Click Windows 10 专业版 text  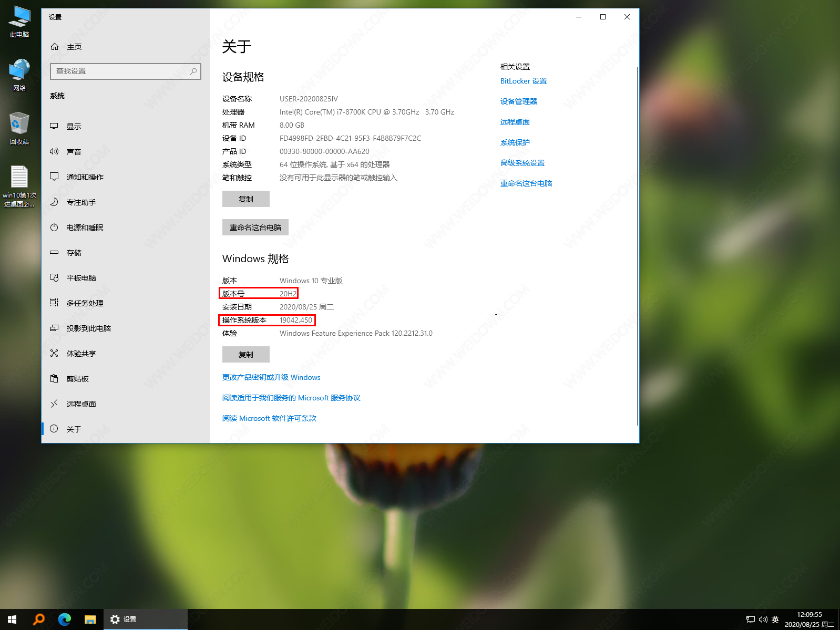(x=311, y=281)
